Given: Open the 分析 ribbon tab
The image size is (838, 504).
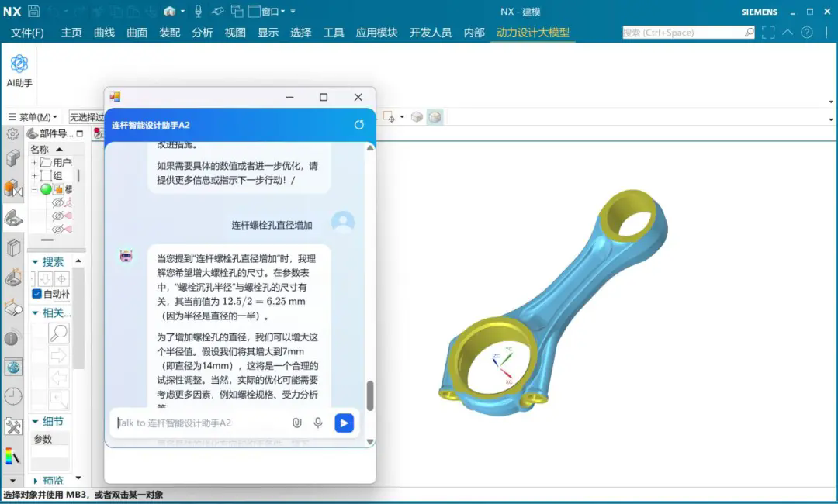Looking at the screenshot, I should tap(203, 33).
